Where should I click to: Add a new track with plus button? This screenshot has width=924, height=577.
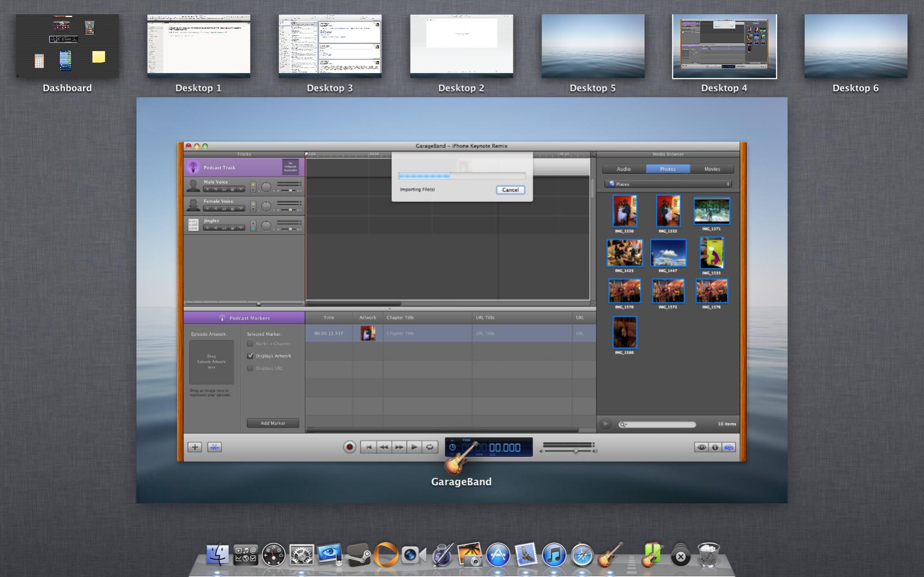[195, 447]
